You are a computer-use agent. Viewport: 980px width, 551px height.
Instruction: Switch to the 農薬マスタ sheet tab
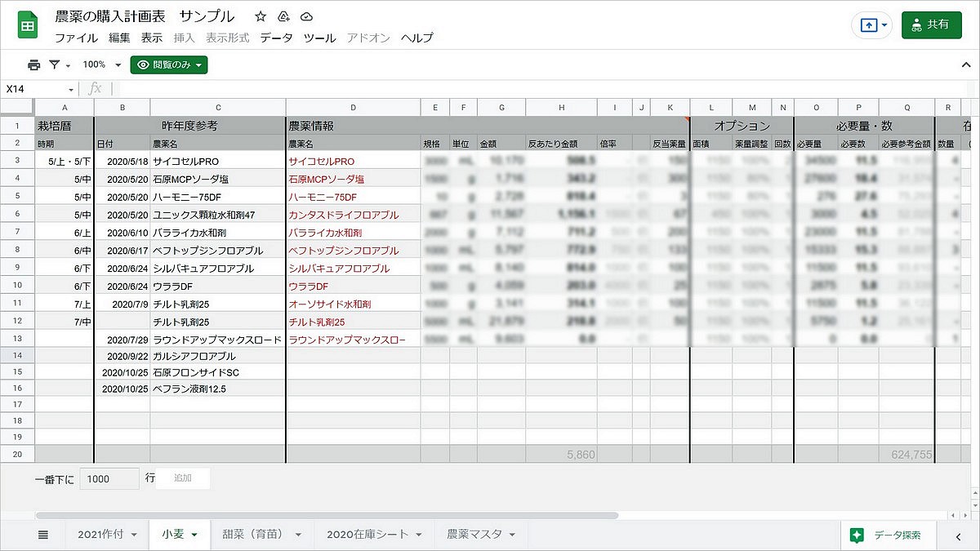[x=474, y=535]
